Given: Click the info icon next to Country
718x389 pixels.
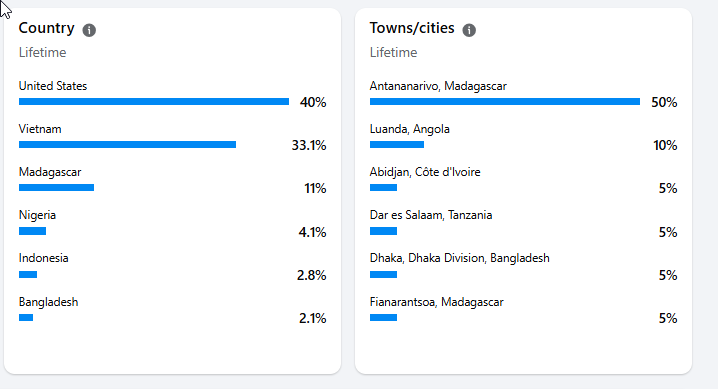Looking at the screenshot, I should 89,30.
